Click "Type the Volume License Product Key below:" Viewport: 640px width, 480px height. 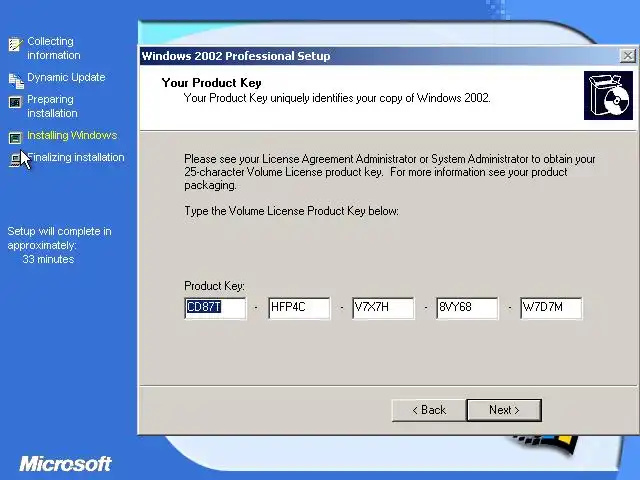click(x=291, y=211)
